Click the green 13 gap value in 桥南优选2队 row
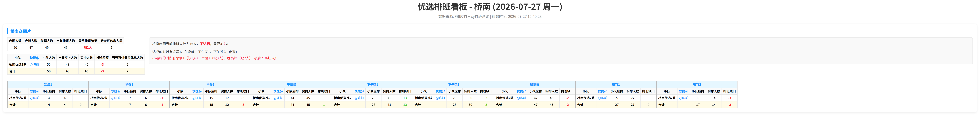Image resolution: width=980 pixels, height=116 pixels. click(405, 98)
